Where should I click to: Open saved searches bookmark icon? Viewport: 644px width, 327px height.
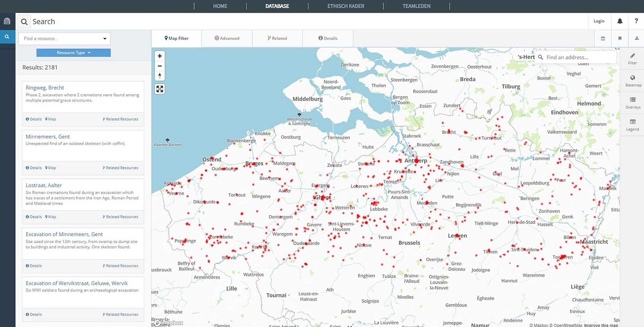pyautogui.click(x=620, y=38)
